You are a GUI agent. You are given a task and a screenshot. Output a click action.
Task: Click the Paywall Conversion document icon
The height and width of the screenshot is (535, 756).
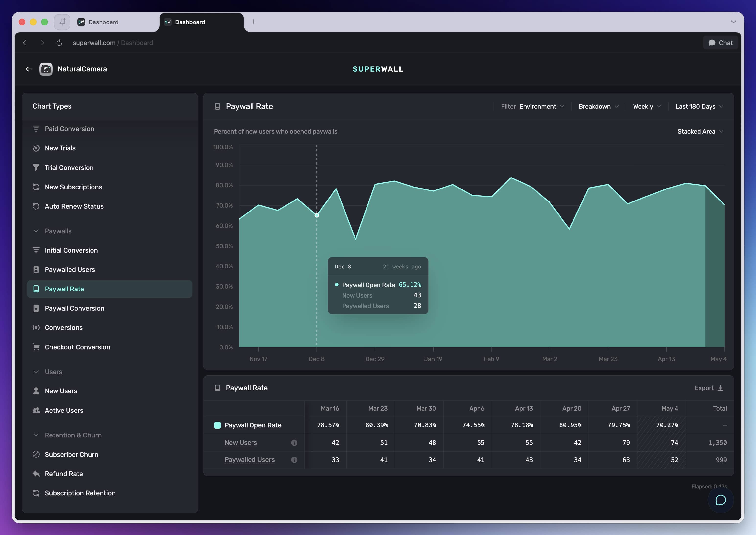click(x=36, y=308)
